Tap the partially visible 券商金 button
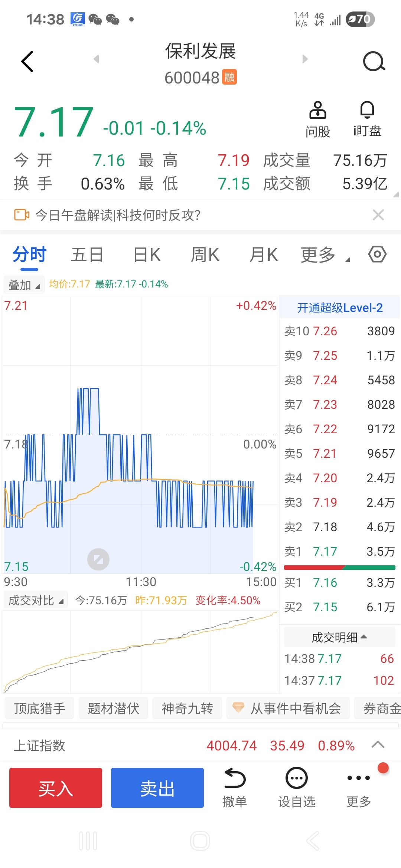This screenshot has height=868, width=401. tap(378, 708)
